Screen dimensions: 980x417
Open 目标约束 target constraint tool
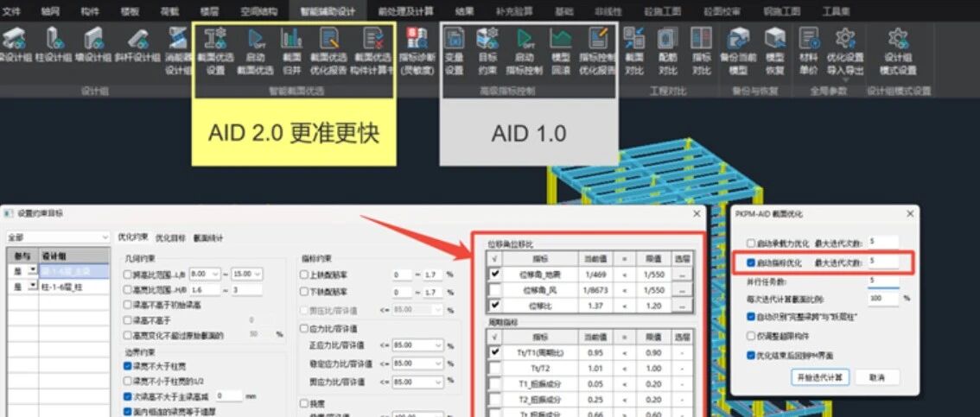[x=487, y=51]
